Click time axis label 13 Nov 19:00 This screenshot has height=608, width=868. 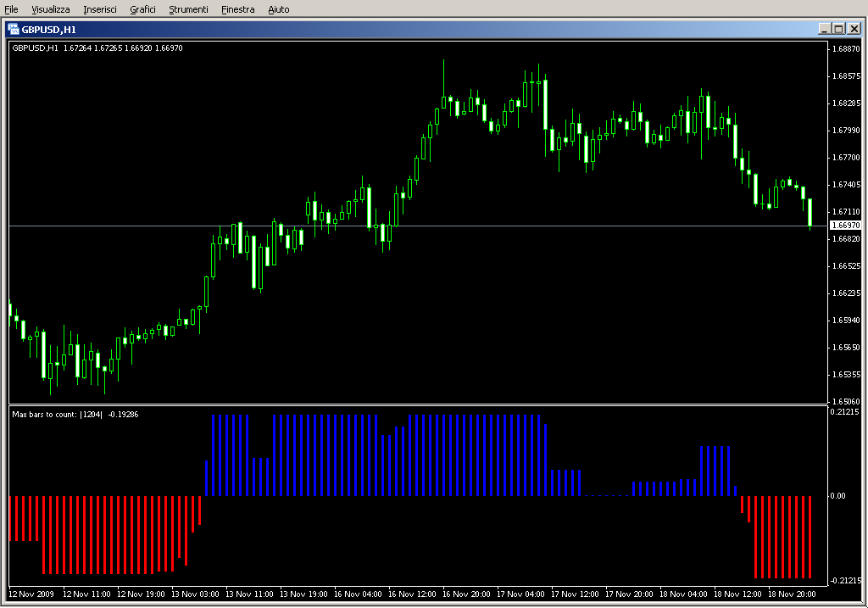pos(303,594)
